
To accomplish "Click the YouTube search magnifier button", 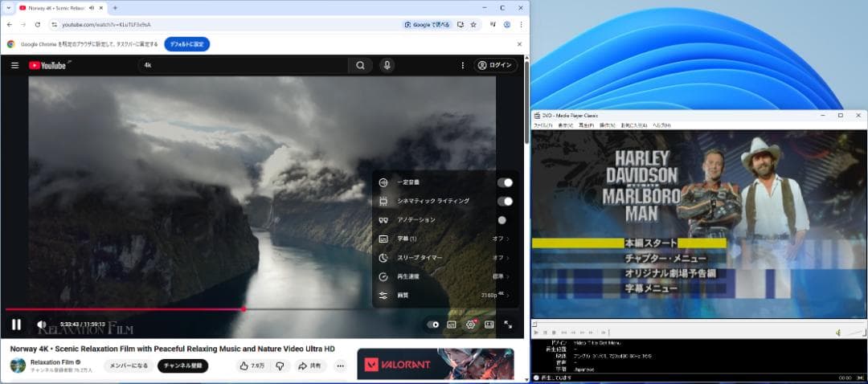I will pyautogui.click(x=360, y=65).
